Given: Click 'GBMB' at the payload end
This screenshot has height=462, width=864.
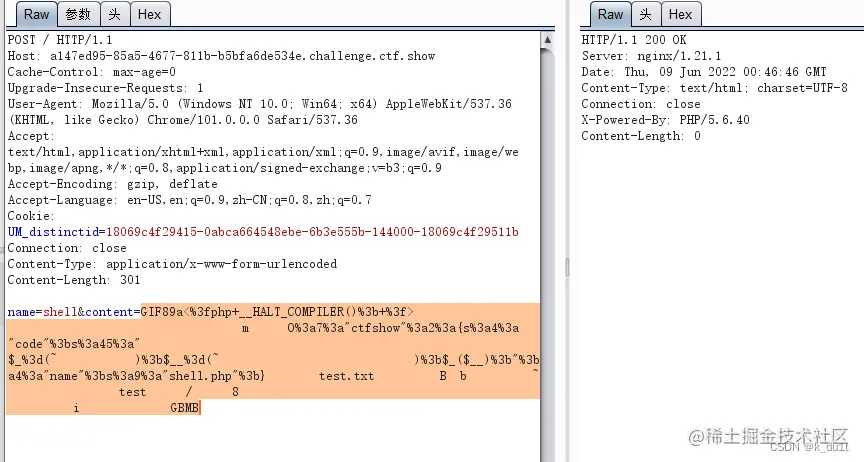Looking at the screenshot, I should pyautogui.click(x=184, y=408).
